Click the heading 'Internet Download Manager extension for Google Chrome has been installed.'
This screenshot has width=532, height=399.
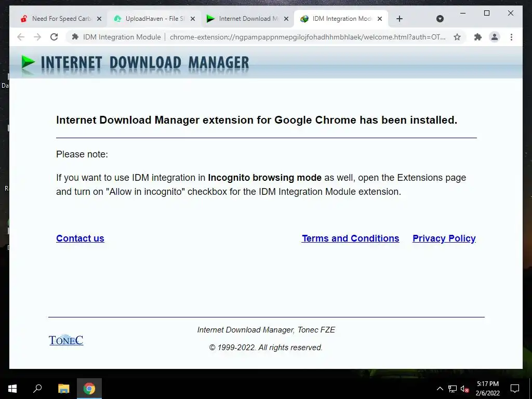(257, 120)
